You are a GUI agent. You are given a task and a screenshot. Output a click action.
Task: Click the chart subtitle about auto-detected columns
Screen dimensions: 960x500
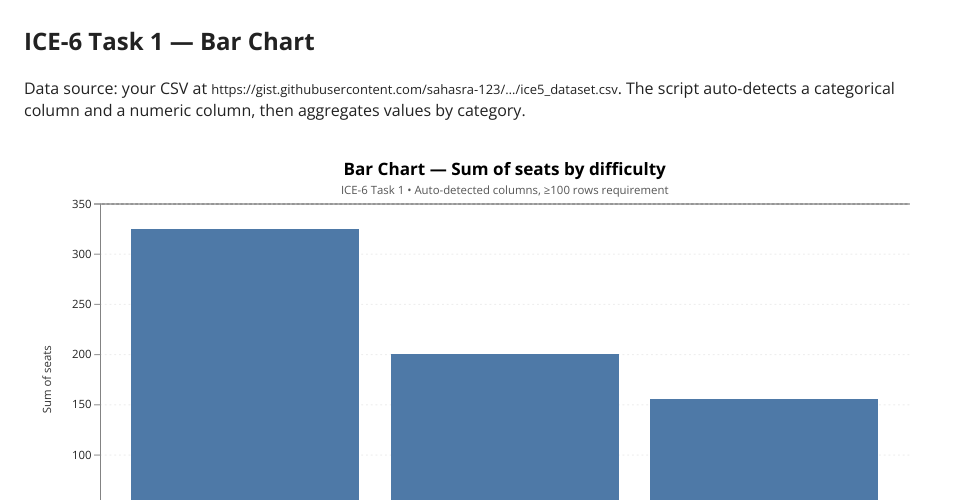point(504,190)
